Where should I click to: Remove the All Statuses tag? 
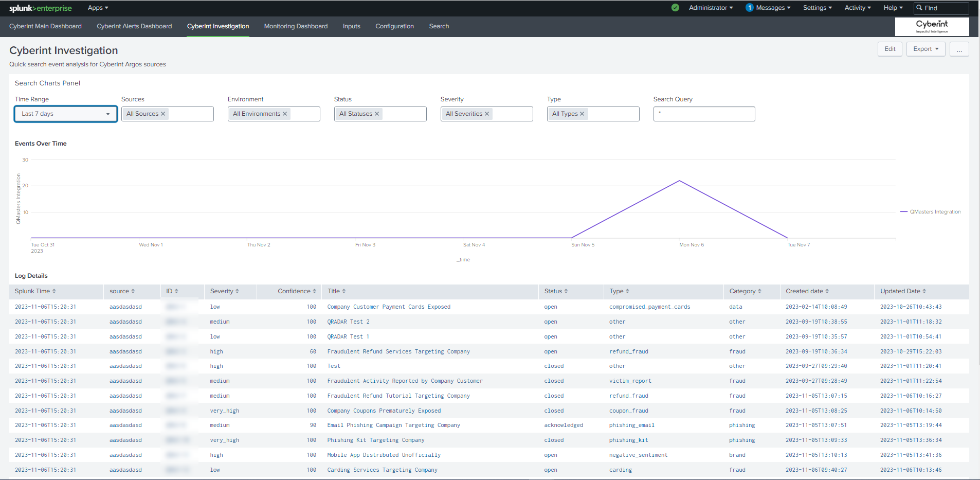pyautogui.click(x=377, y=114)
